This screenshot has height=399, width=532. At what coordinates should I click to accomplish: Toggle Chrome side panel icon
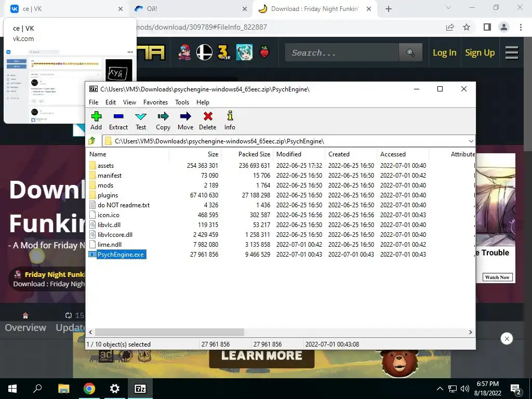[487, 27]
